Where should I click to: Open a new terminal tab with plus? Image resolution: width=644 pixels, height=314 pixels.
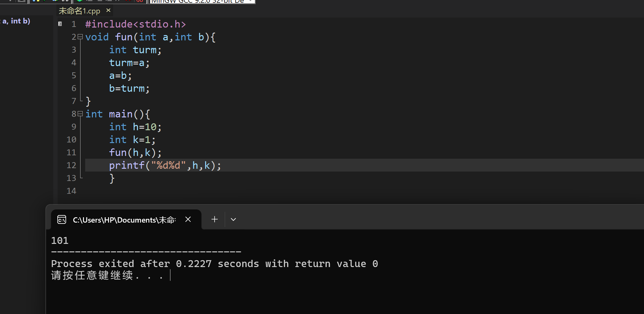[x=215, y=219]
